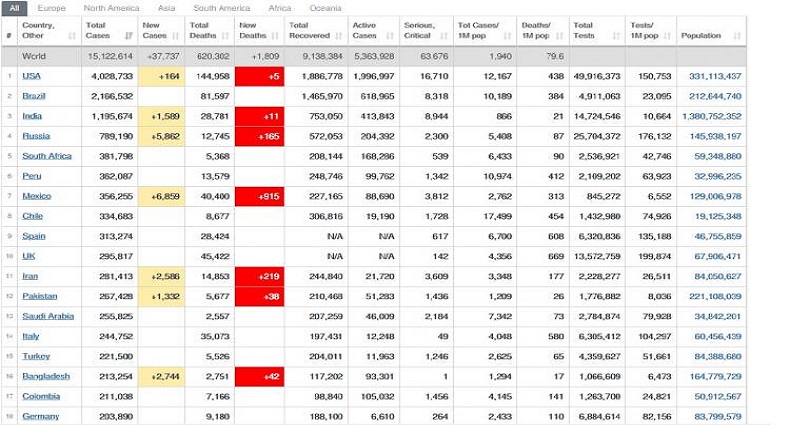Open India's population figure link
This screenshot has width=790, height=425.
click(x=712, y=116)
